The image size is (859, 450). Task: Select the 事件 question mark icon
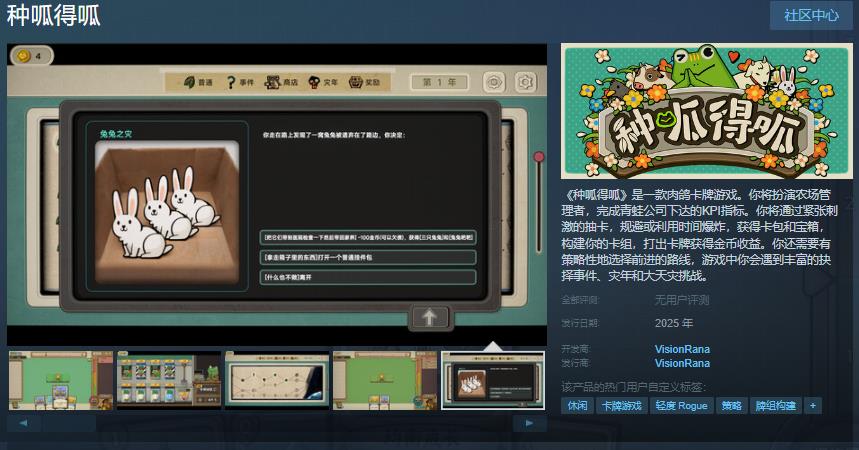click(x=230, y=83)
